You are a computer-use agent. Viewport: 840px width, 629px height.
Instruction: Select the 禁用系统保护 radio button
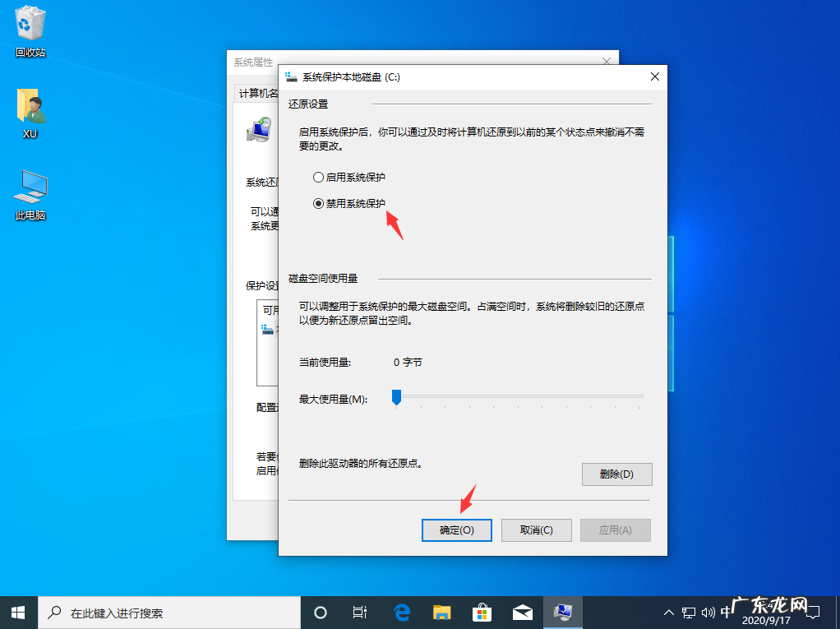tap(318, 203)
